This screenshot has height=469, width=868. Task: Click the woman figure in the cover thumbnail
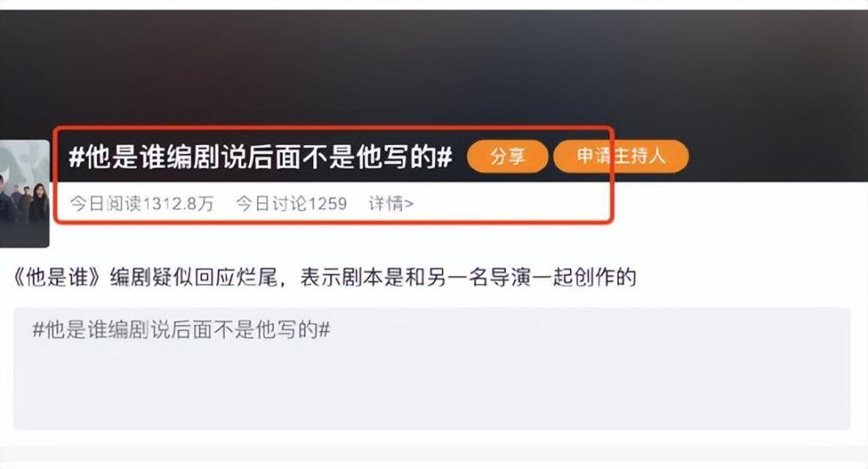click(x=39, y=205)
